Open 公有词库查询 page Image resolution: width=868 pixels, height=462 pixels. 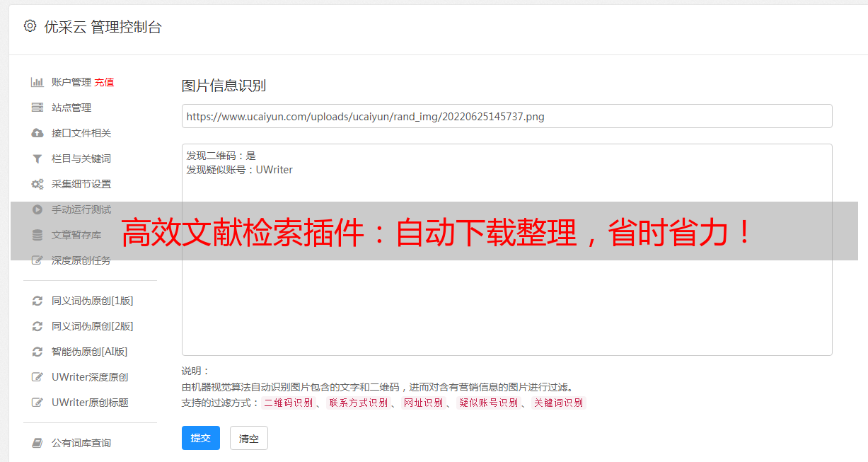[81, 443]
